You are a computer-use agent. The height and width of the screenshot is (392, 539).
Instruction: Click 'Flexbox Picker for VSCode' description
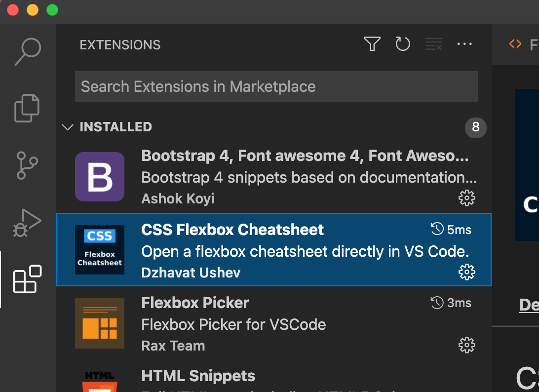point(234,324)
